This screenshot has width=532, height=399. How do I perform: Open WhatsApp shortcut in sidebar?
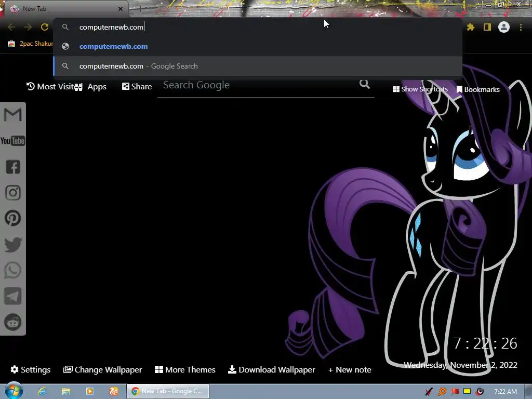click(x=13, y=270)
